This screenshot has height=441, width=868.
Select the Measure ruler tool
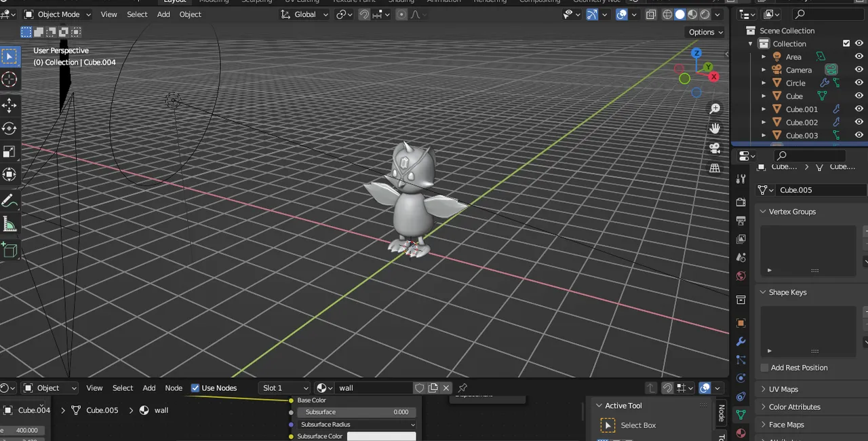pyautogui.click(x=9, y=224)
